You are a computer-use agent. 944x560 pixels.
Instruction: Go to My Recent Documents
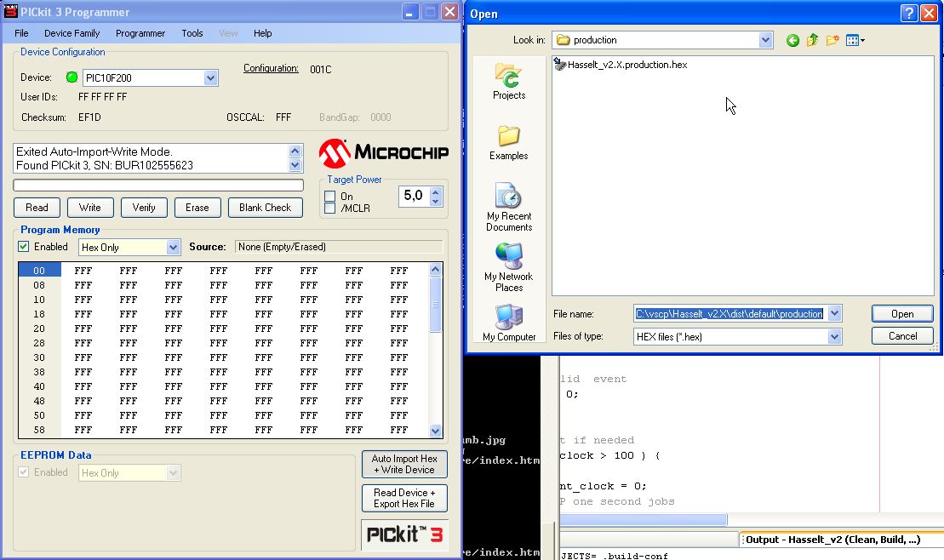tap(509, 197)
